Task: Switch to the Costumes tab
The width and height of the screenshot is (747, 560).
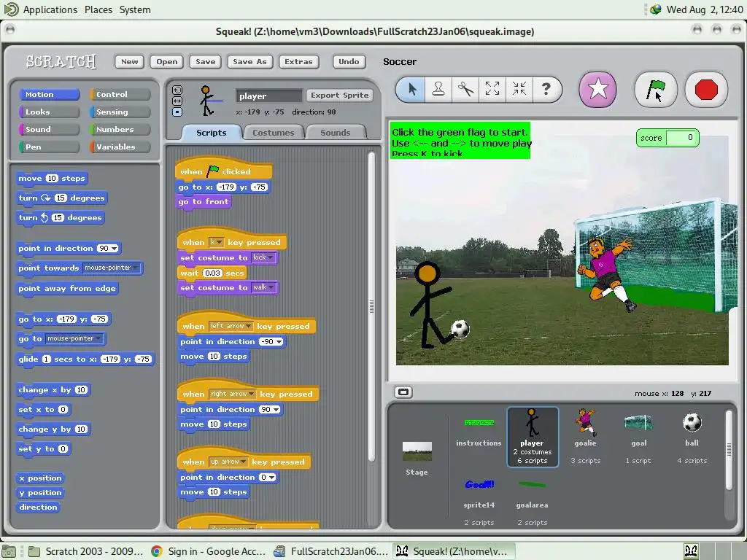Action: pos(273,133)
